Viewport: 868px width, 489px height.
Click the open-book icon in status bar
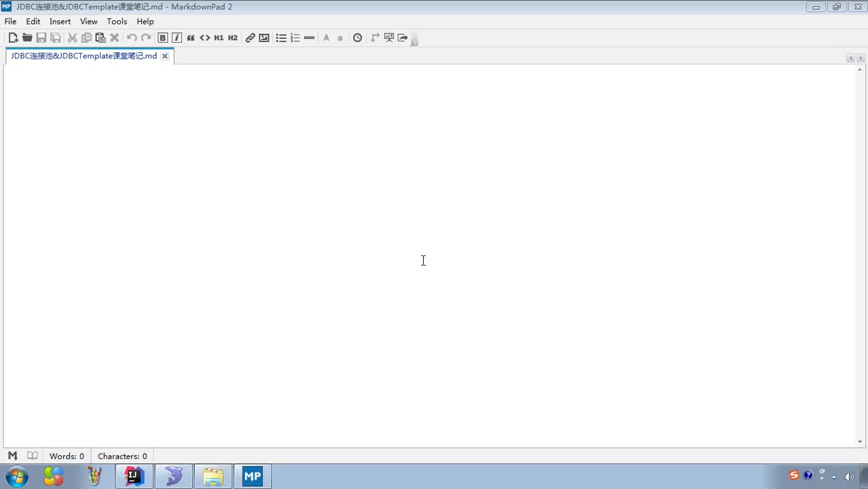[x=32, y=456]
